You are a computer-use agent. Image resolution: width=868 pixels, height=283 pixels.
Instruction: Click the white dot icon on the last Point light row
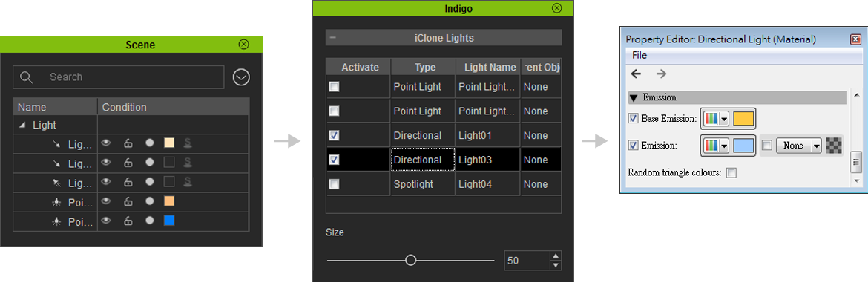pyautogui.click(x=149, y=221)
